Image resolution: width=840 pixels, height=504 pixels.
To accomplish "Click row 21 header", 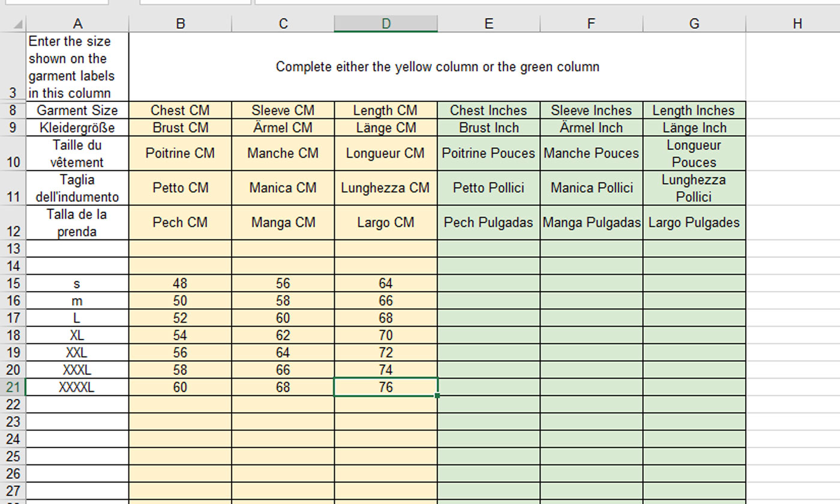I will (13, 387).
